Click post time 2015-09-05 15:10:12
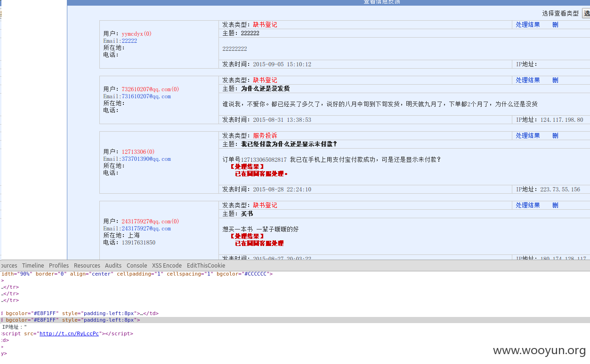 coord(282,64)
